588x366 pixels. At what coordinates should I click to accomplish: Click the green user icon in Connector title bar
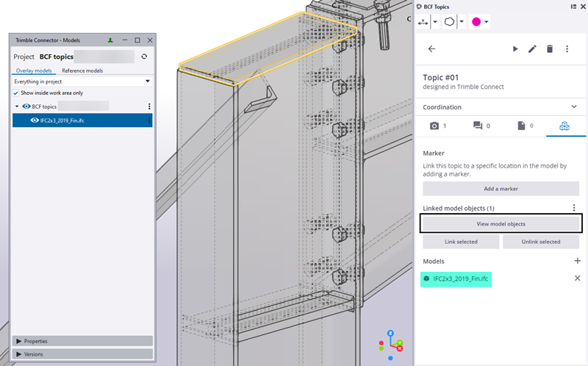pyautogui.click(x=110, y=40)
